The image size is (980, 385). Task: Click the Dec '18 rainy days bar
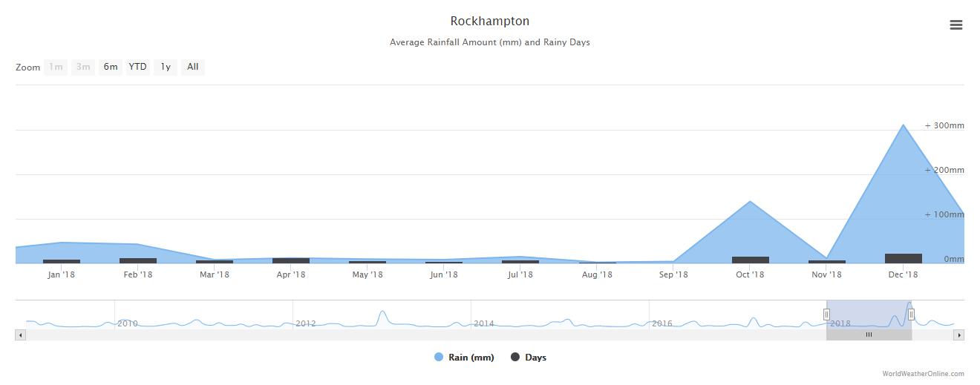pyautogui.click(x=903, y=258)
